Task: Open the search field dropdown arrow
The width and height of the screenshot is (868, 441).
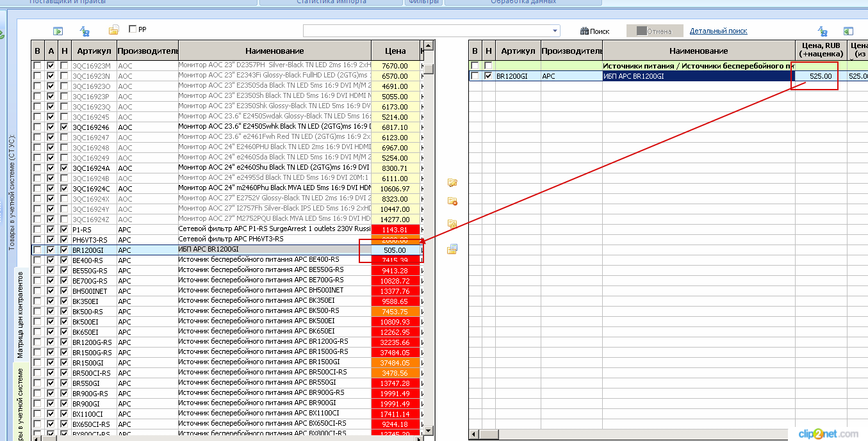Action: tap(555, 31)
